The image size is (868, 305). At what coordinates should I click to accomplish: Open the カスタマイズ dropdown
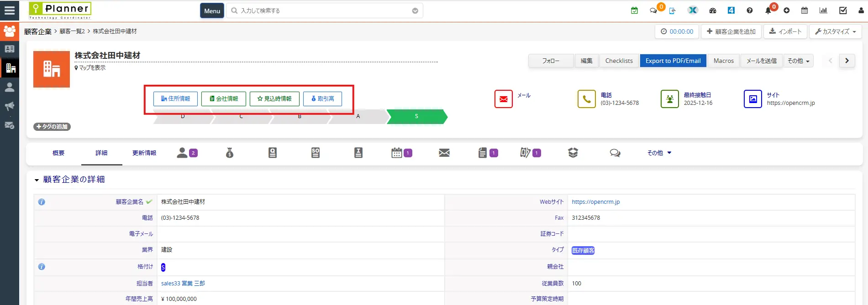coord(835,31)
